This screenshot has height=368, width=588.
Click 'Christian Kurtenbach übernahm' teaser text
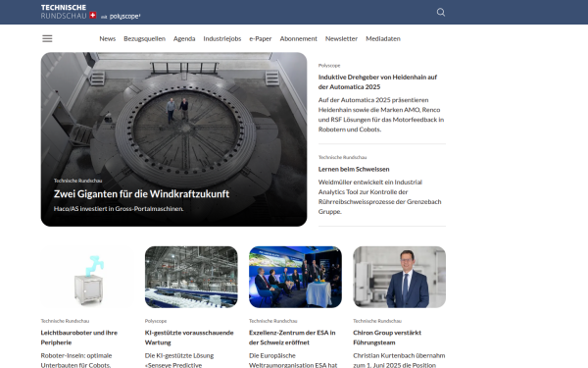tap(399, 360)
